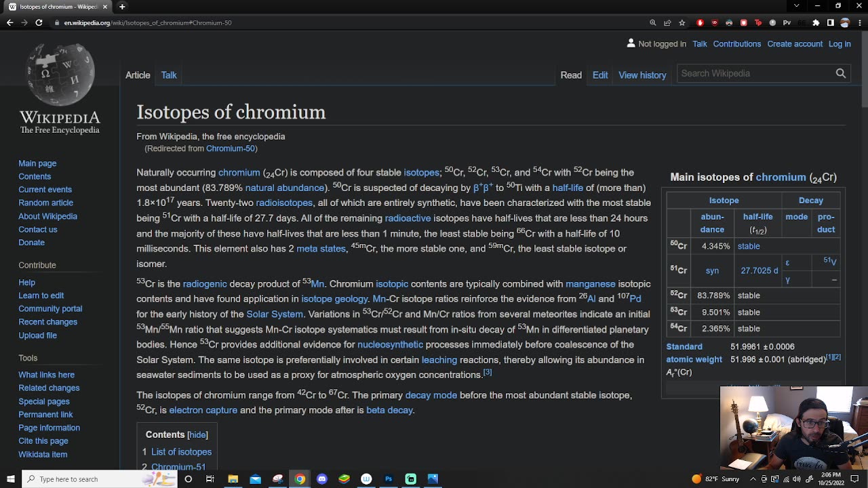Open the Edit tab

600,75
